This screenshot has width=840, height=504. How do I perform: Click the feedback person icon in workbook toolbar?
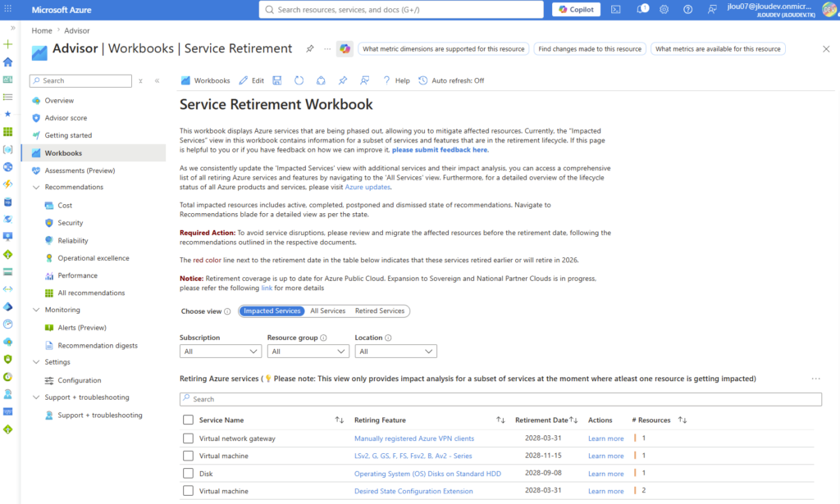coord(365,80)
